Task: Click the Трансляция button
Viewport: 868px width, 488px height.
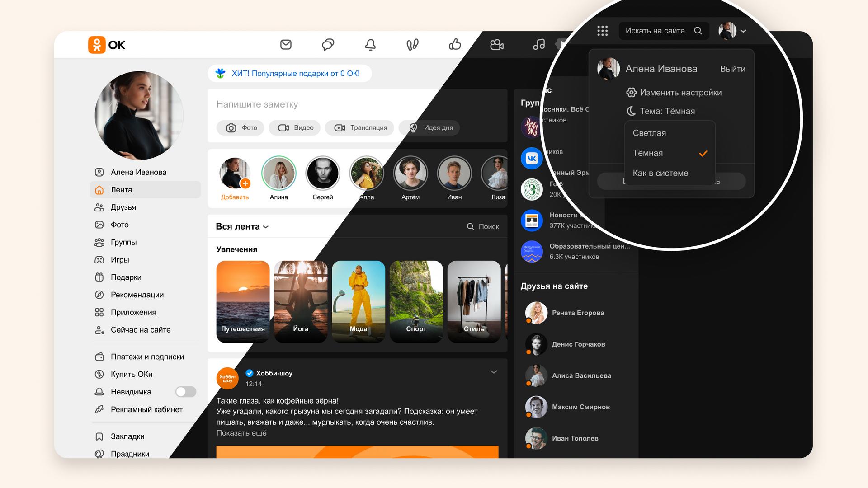Action: coord(359,128)
